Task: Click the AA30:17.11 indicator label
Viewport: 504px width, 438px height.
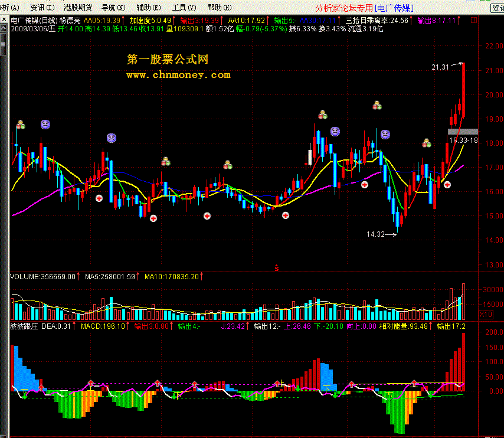Action: tap(318, 21)
